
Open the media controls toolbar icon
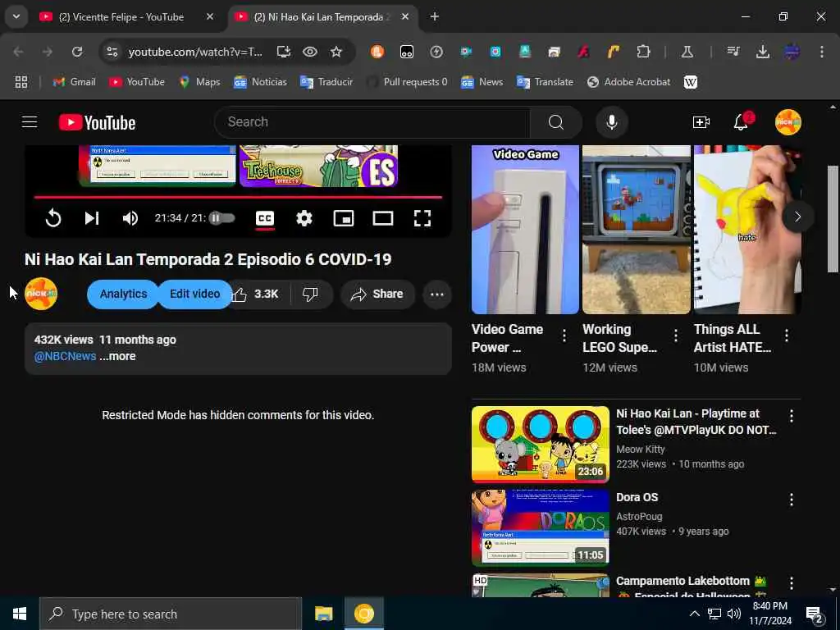(733, 52)
